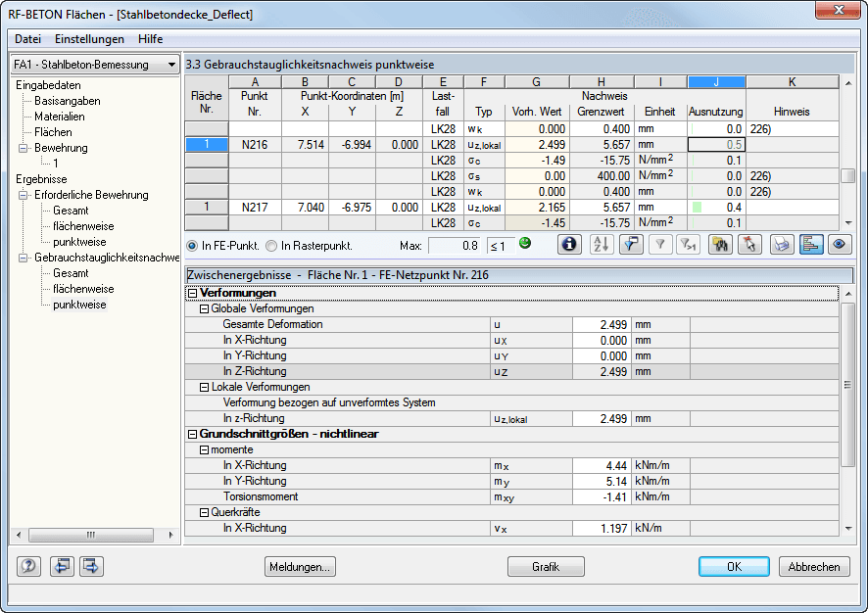This screenshot has width=868, height=613.
Task: Click the funnel icon marked greater than one
Action: [689, 244]
